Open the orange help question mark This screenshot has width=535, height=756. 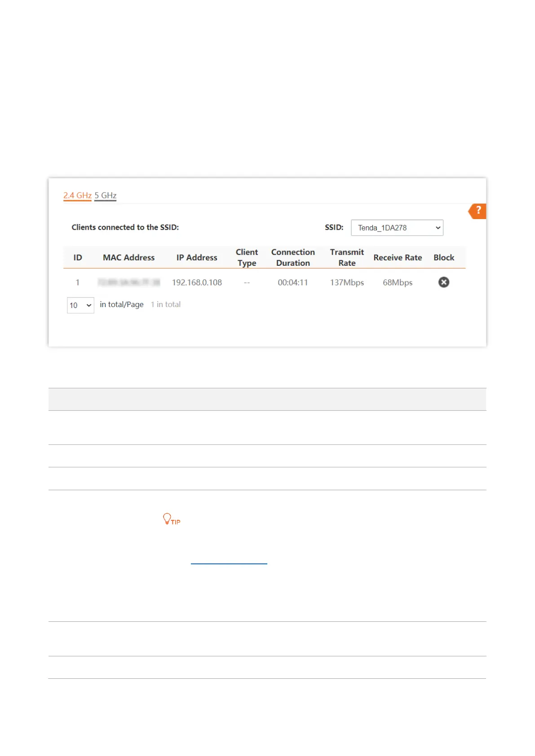click(478, 211)
